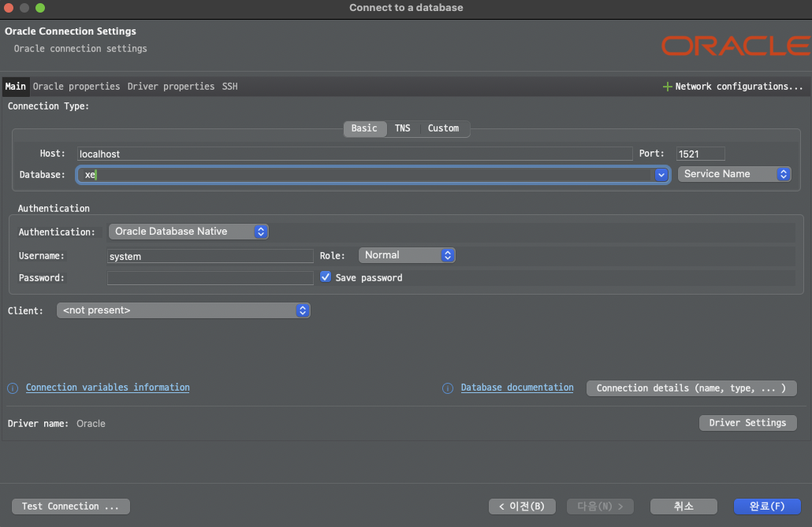Open the Database documentation link
The width and height of the screenshot is (812, 527).
[517, 388]
